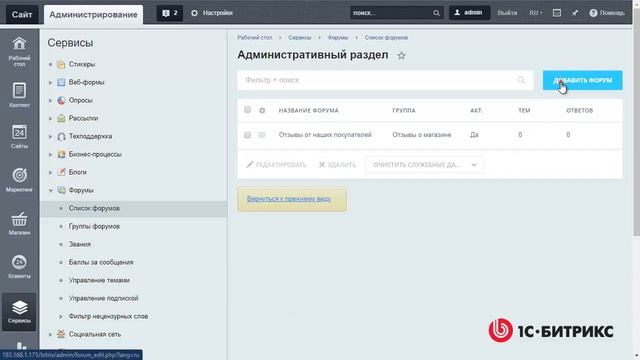Click the Веб-формы icon in tree
Image resolution: width=640 pixels, height=360 pixels.
click(x=61, y=82)
